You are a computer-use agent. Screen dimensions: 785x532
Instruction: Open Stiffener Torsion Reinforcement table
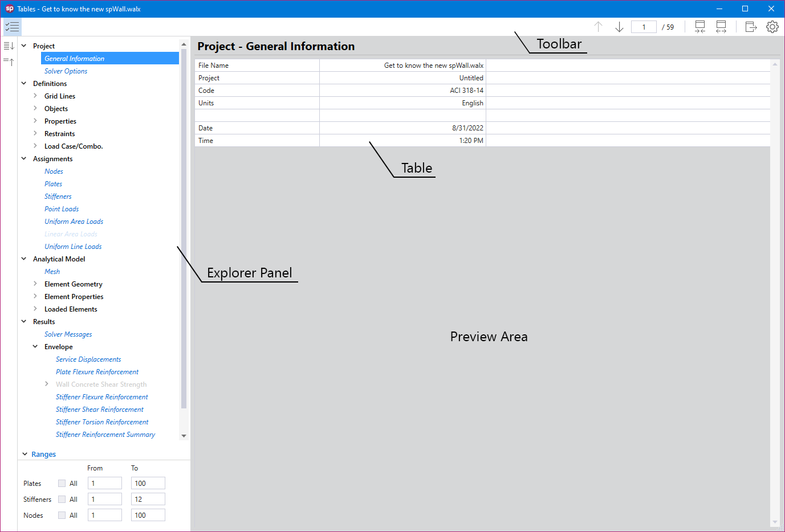click(x=102, y=422)
